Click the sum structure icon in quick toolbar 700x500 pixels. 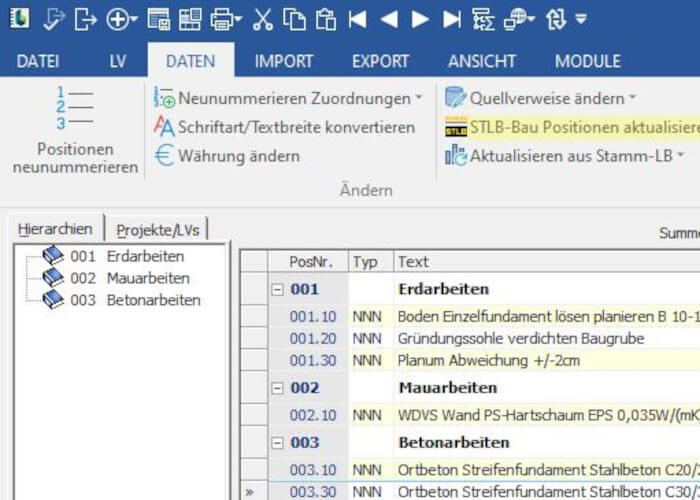pos(483,20)
